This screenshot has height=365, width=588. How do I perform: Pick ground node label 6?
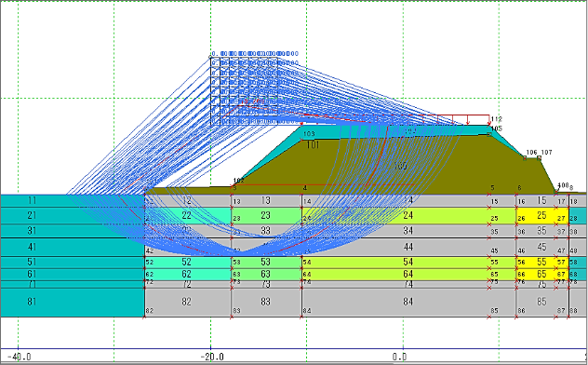coord(520,188)
